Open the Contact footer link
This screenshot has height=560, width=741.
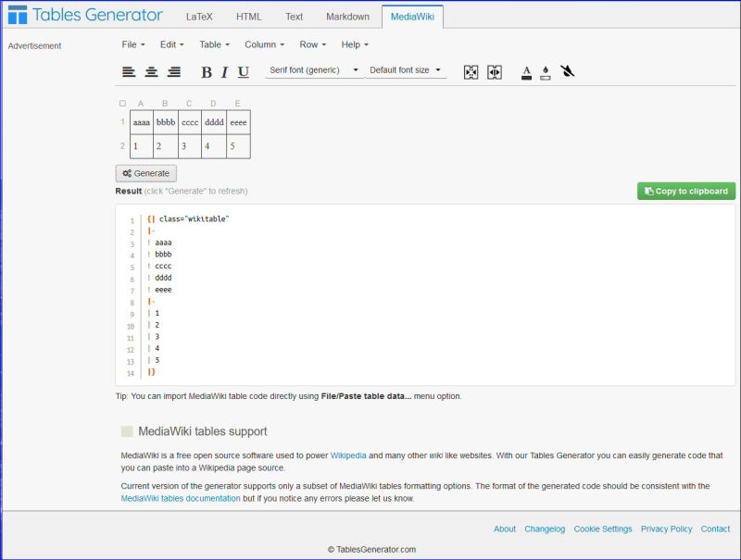pos(715,529)
